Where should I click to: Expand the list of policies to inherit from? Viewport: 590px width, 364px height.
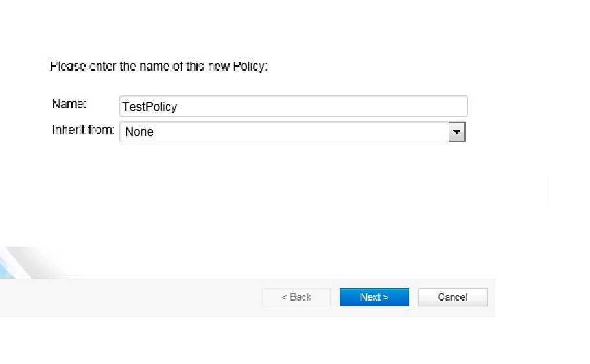(457, 132)
